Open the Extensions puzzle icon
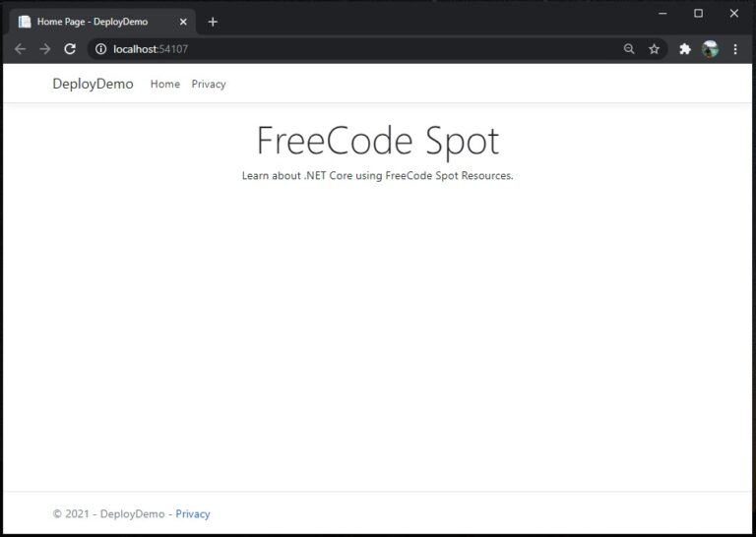Viewport: 756px width, 537px height. [685, 49]
